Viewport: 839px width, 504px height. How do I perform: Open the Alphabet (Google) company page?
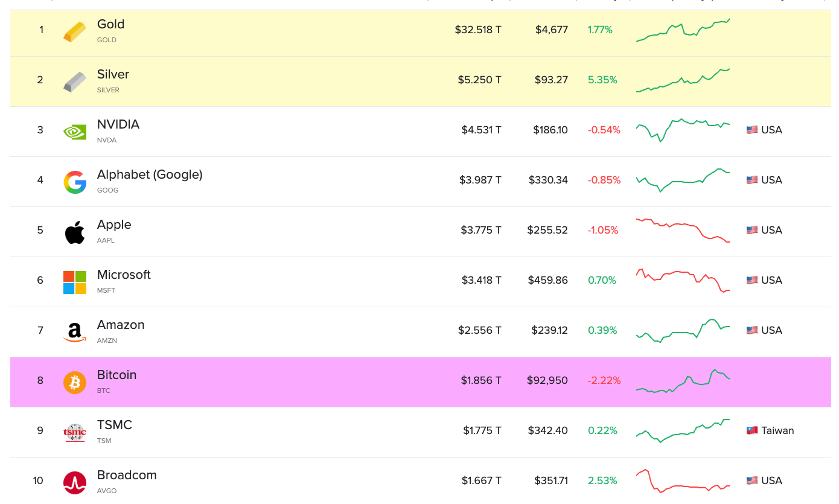149,174
